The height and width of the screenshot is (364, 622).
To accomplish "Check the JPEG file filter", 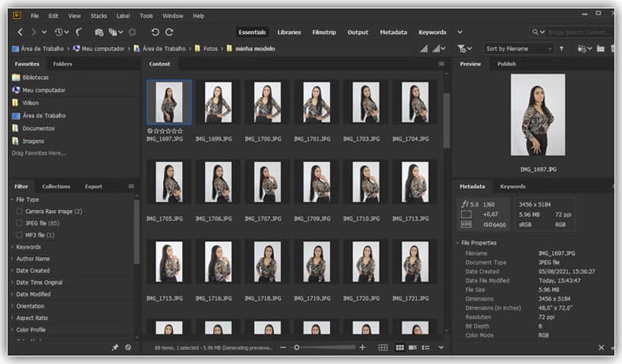I will click(x=19, y=223).
